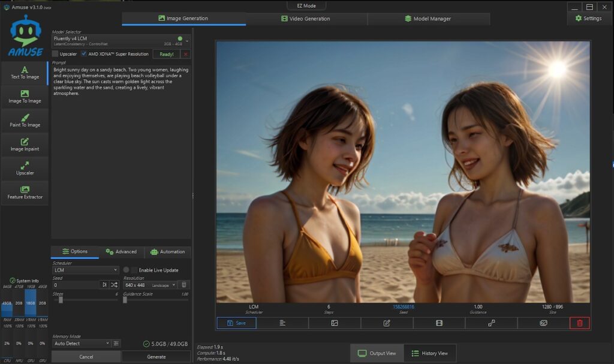This screenshot has height=364, width=614.
Task: Click the red trash icon below image
Action: coord(579,323)
